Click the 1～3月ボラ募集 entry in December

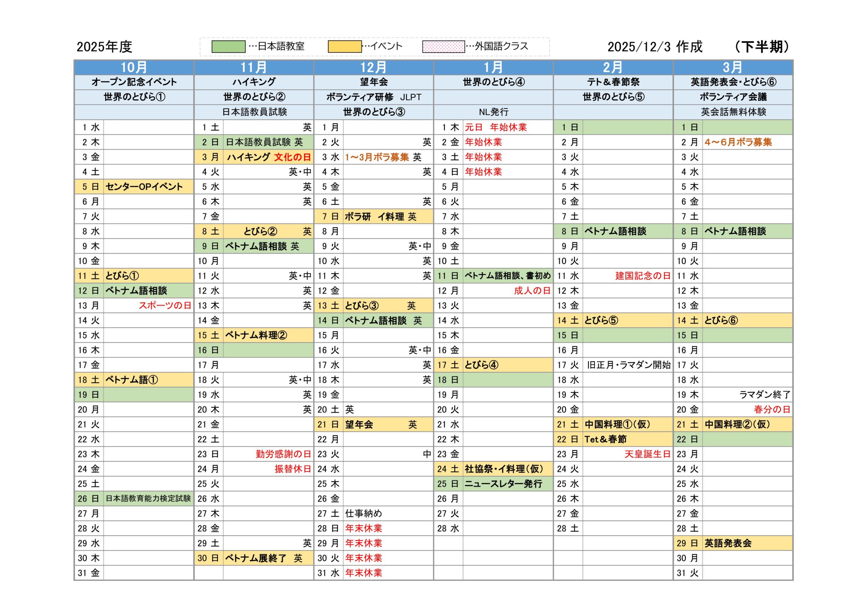(377, 157)
